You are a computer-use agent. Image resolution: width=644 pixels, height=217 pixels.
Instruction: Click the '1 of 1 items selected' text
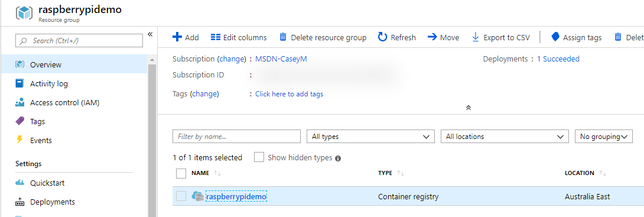[x=208, y=157]
